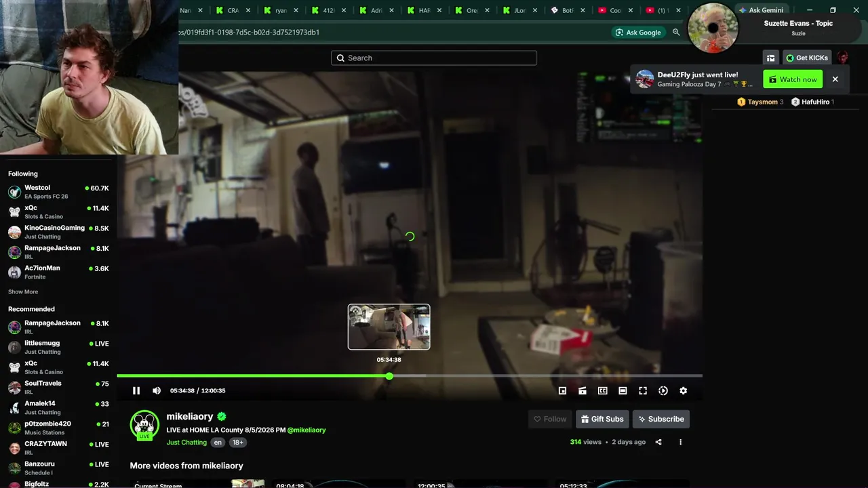Toggle theater mode on the player
The width and height of the screenshot is (868, 488).
pyautogui.click(x=623, y=390)
